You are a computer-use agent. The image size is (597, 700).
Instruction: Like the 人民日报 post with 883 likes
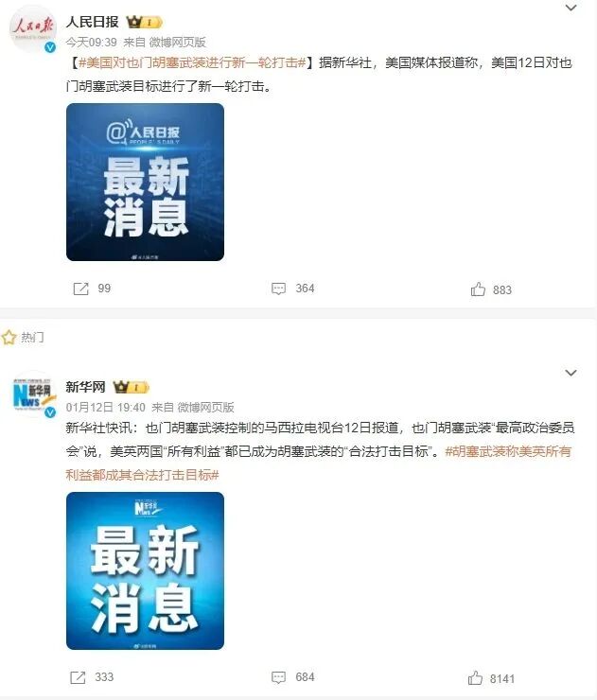point(478,289)
